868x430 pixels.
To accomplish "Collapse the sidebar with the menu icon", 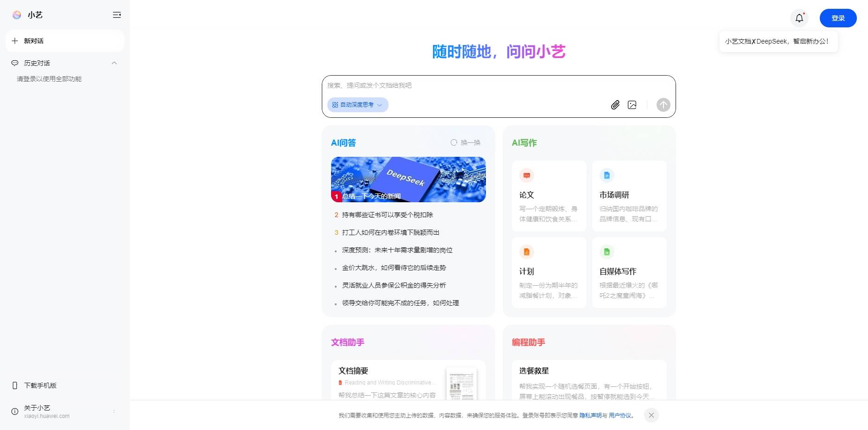I will [117, 15].
